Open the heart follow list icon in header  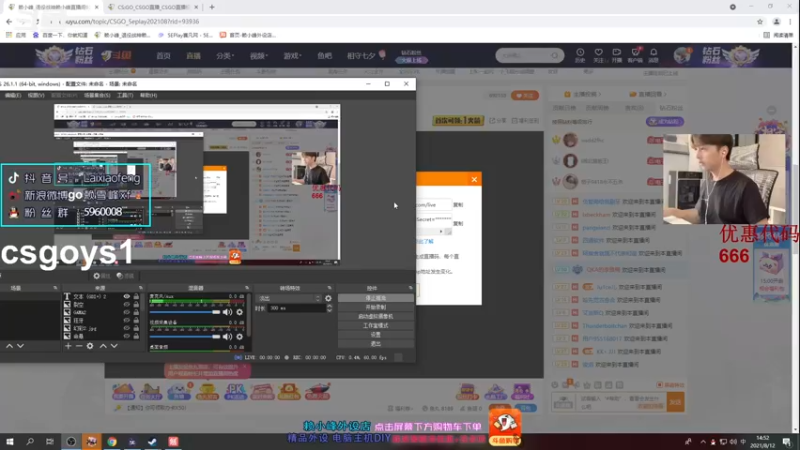[598, 53]
